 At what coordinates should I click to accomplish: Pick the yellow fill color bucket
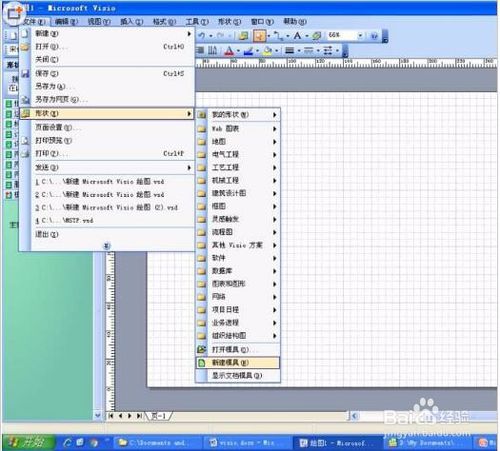coord(267,51)
